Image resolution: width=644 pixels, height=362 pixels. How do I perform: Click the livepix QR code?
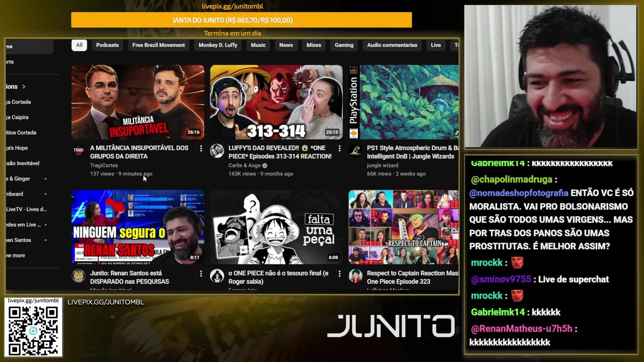pyautogui.click(x=33, y=331)
